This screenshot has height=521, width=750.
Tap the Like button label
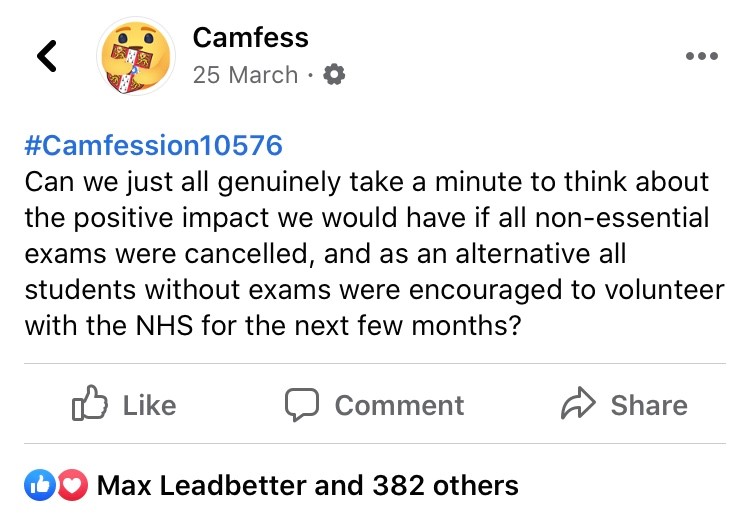150,406
